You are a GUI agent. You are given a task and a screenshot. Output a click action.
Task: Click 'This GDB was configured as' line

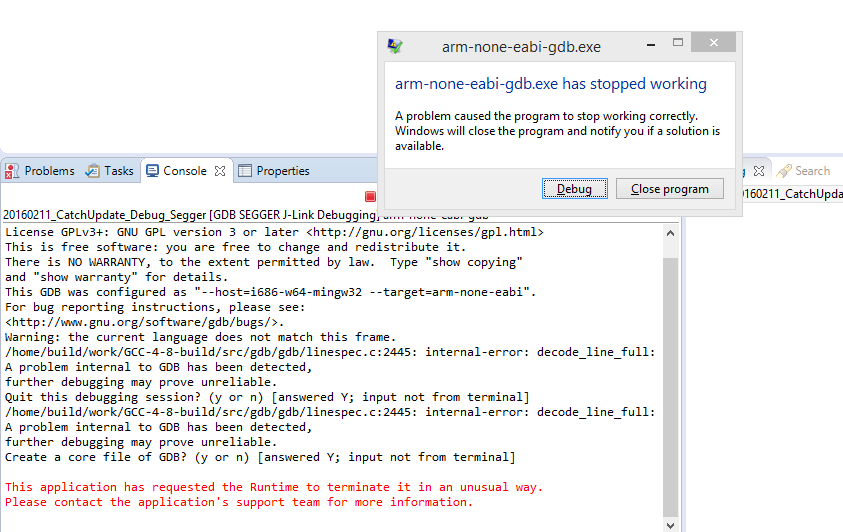pos(270,292)
